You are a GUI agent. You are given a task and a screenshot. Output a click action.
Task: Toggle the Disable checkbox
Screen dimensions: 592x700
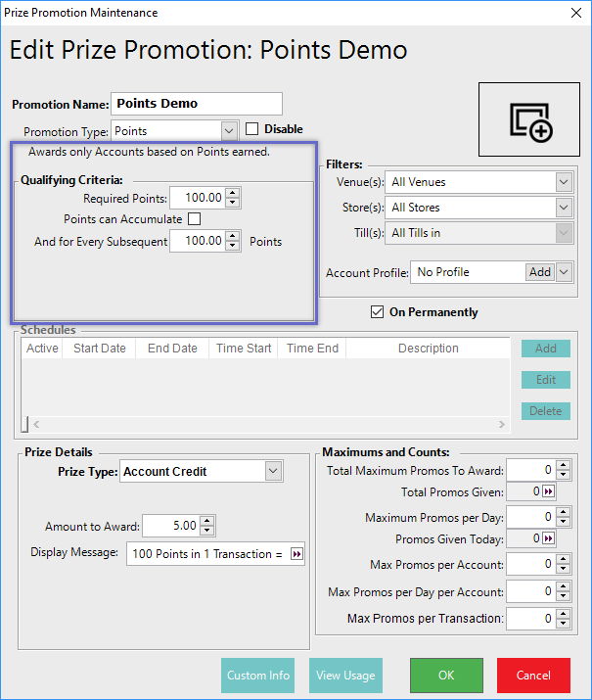pos(252,129)
